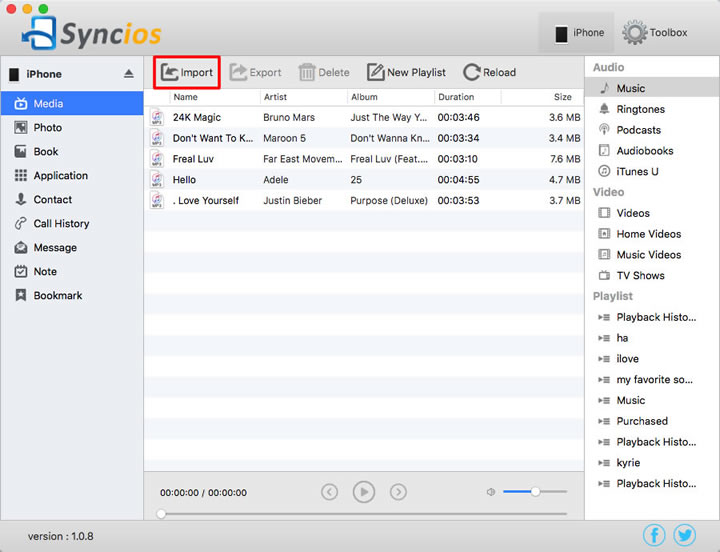Open the Music playlist entry
This screenshot has height=552, width=720.
click(x=652, y=400)
